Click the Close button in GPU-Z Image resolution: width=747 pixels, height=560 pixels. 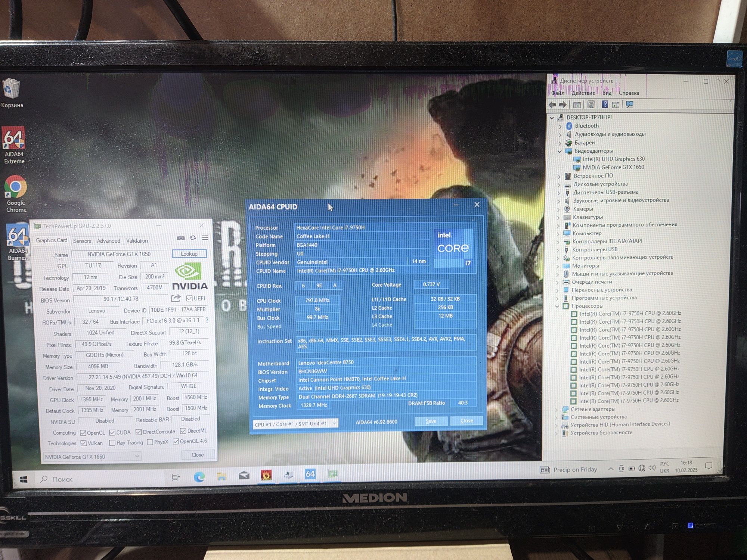click(x=198, y=455)
